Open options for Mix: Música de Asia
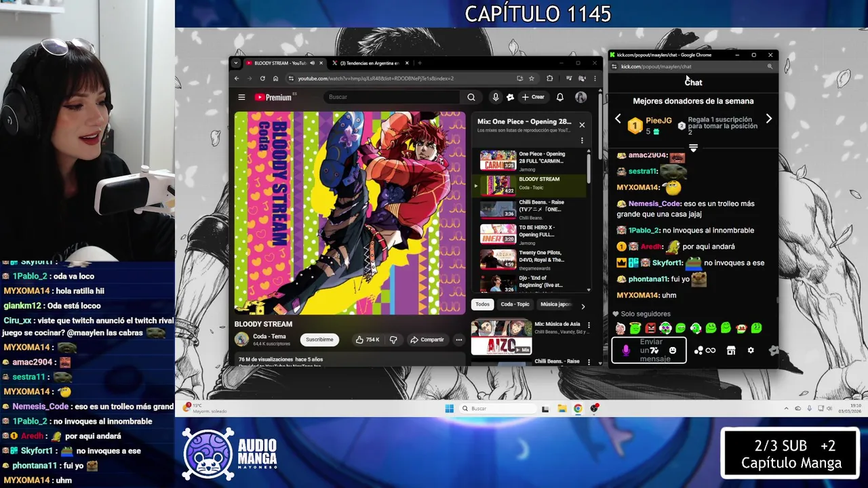The image size is (868, 488). [x=589, y=325]
